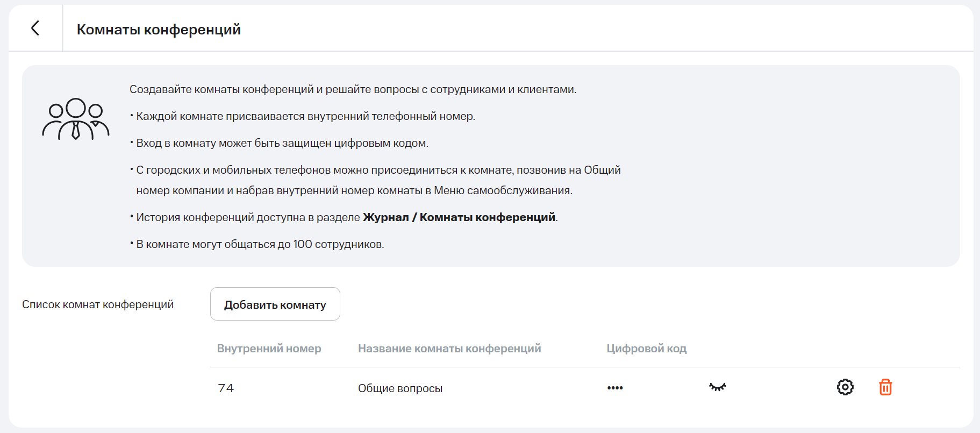Open settings gear for room 74
Viewport: 980px width, 433px height.
click(x=845, y=387)
